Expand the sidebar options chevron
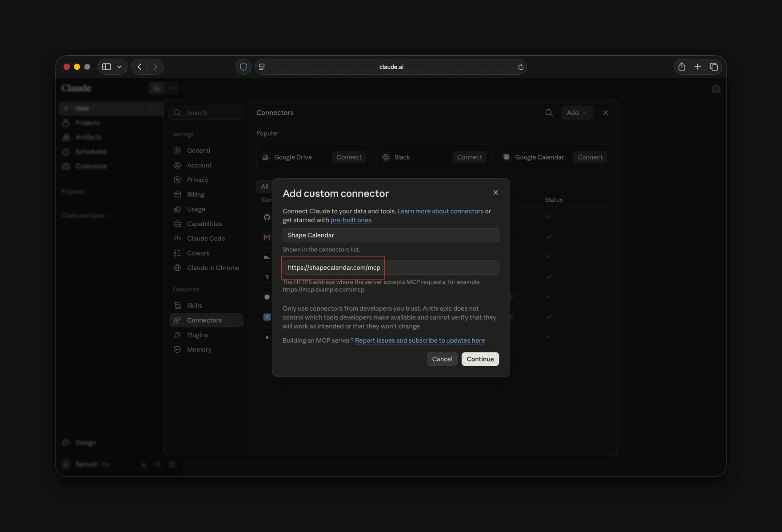The height and width of the screenshot is (532, 782). click(x=120, y=67)
